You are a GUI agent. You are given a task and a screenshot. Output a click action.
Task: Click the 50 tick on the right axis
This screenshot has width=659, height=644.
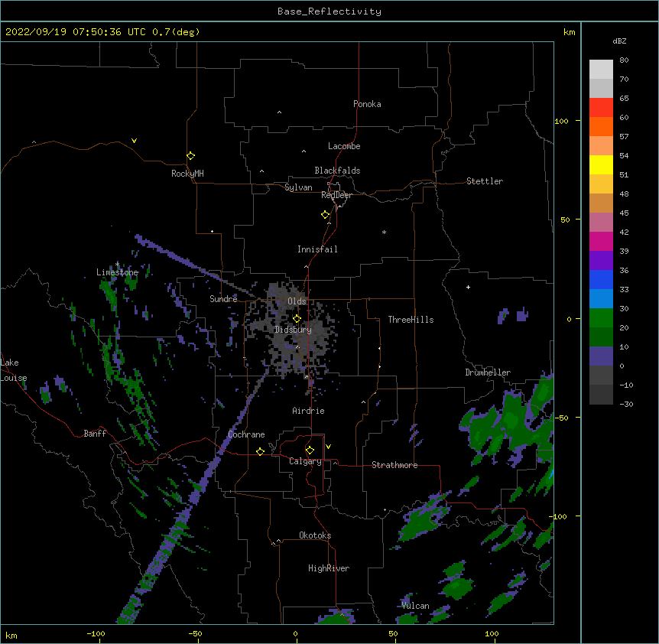[x=565, y=220]
